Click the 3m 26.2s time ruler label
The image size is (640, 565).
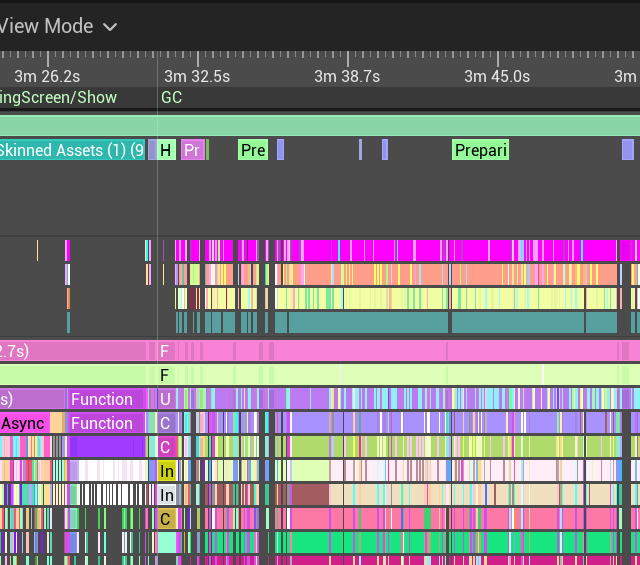click(47, 76)
